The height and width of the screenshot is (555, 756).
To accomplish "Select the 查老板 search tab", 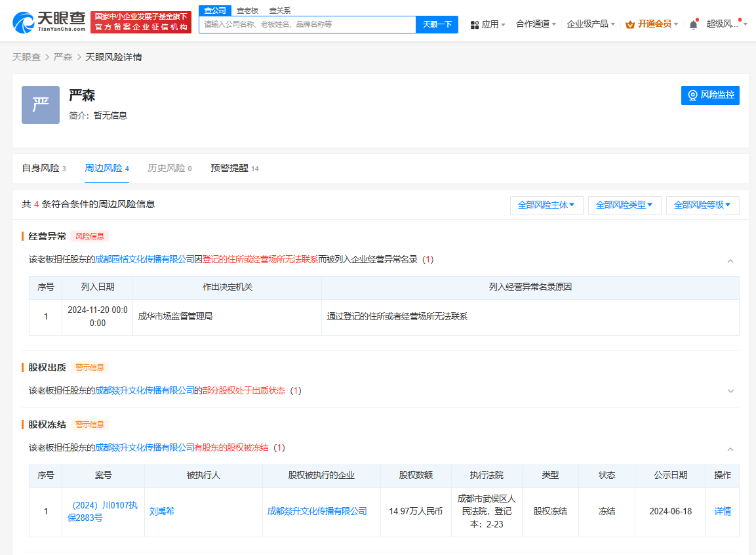I will click(x=247, y=10).
